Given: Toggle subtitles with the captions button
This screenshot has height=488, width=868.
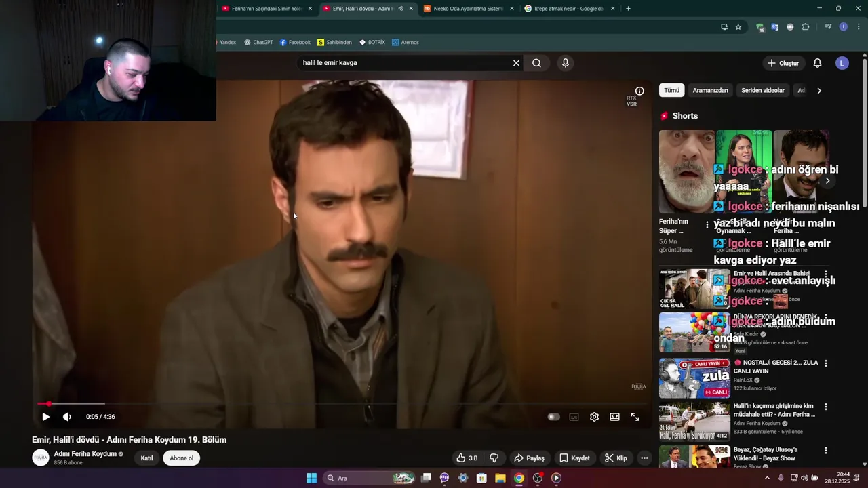Looking at the screenshot, I should 574,417.
